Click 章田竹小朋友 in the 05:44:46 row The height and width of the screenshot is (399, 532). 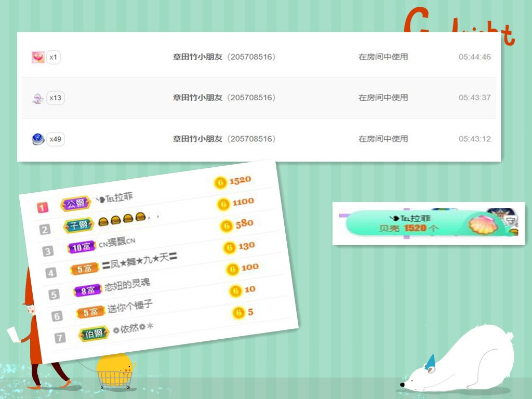click(x=197, y=57)
